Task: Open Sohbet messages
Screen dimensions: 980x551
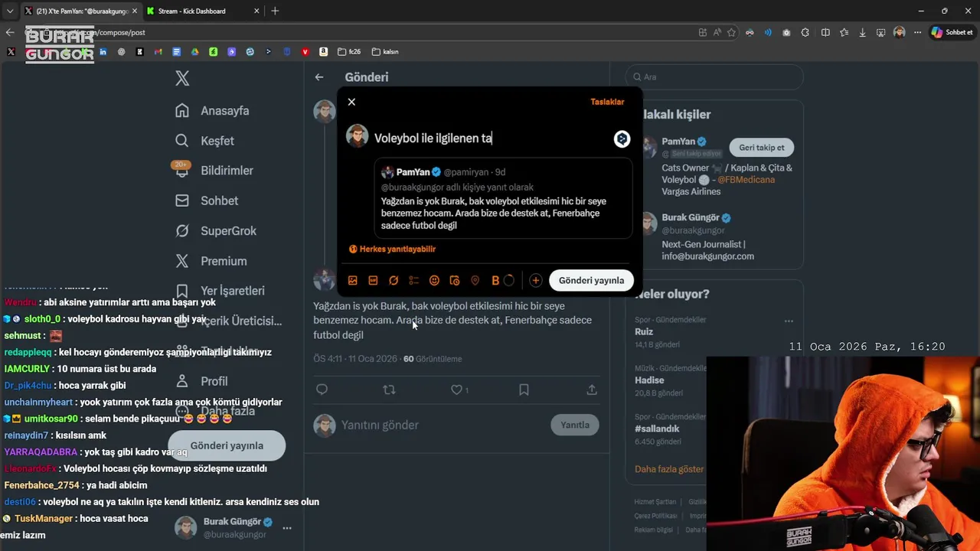Action: click(207, 201)
